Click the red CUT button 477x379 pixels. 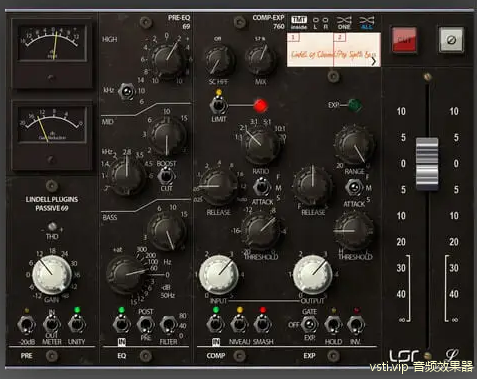pos(404,40)
